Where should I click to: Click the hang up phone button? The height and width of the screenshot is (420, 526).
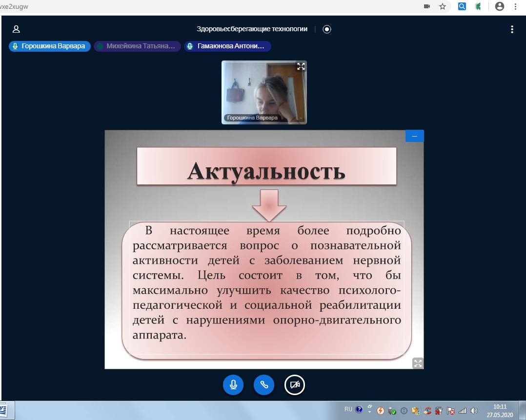(264, 385)
